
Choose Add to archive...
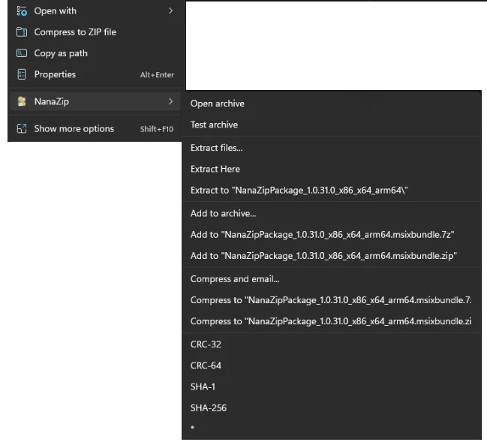click(x=332, y=213)
